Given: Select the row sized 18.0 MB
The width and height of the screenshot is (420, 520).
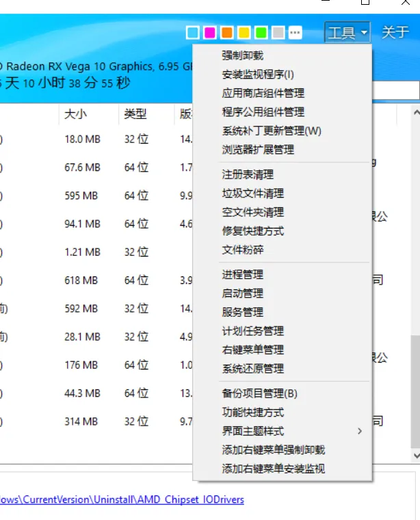Looking at the screenshot, I should coord(96,140).
